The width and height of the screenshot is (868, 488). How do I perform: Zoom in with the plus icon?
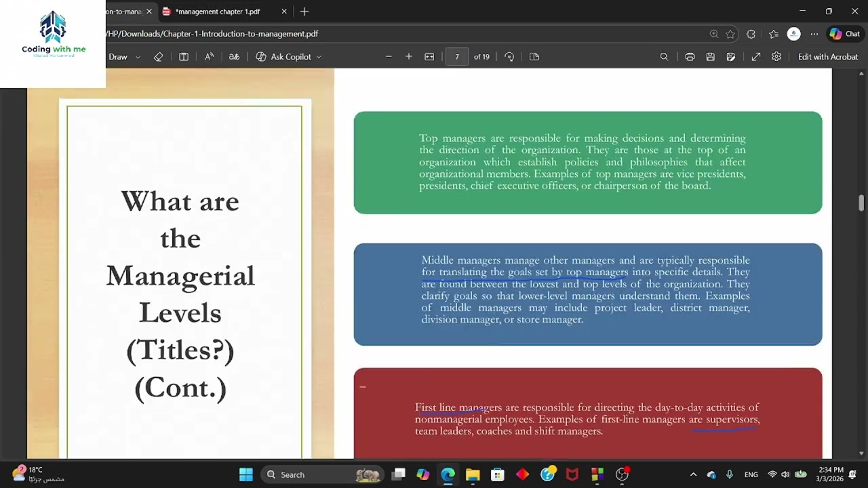coord(409,57)
